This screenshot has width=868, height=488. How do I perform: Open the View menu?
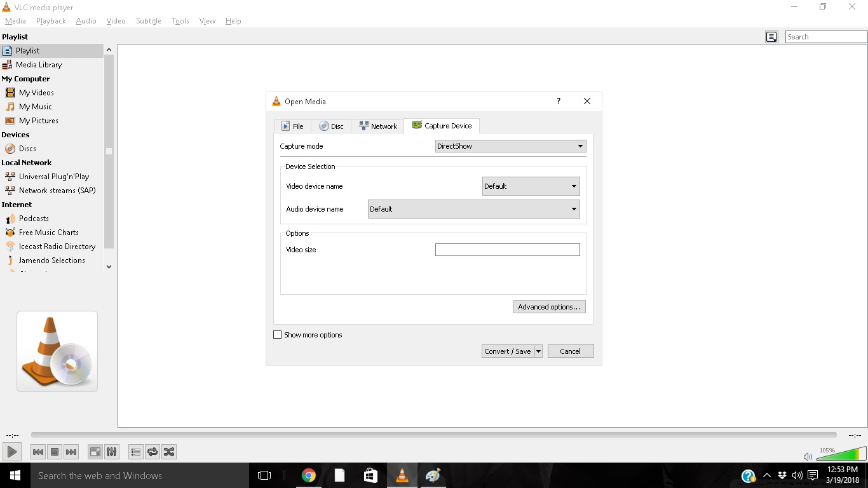click(x=207, y=21)
